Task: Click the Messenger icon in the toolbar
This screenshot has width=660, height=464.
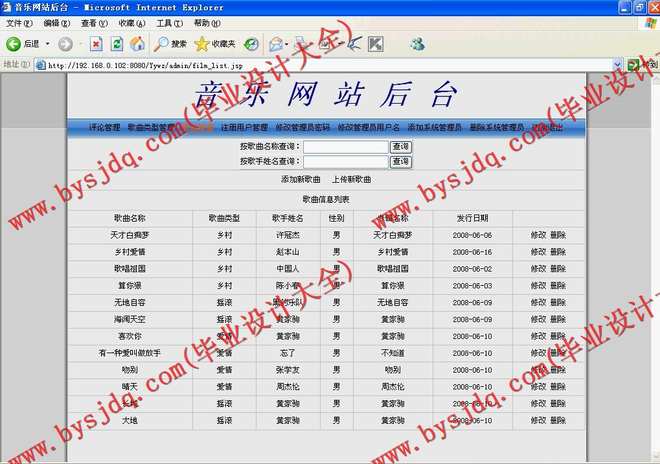Action: [x=417, y=44]
